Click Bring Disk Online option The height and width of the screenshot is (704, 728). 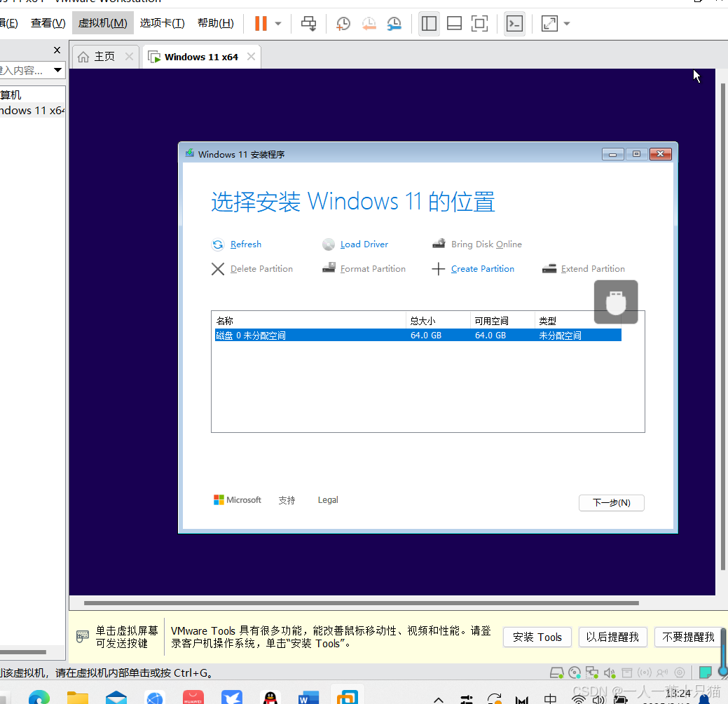486,244
